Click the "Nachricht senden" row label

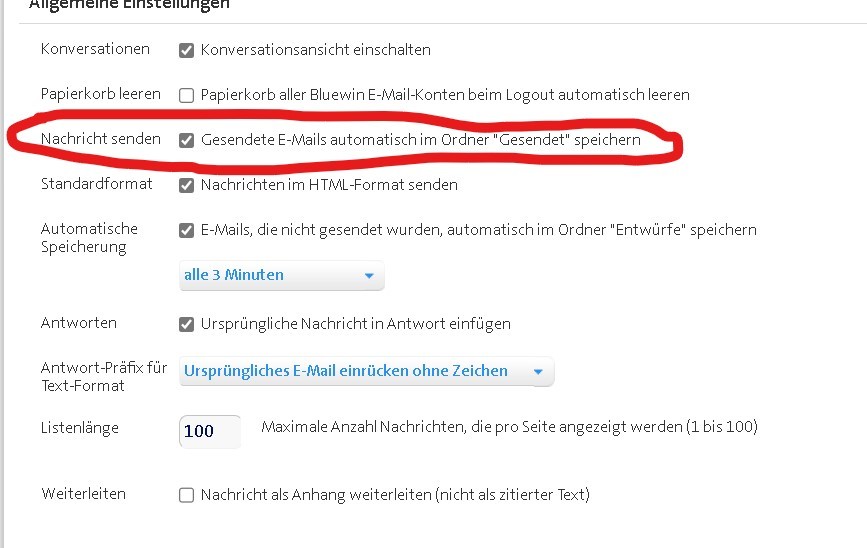point(100,139)
